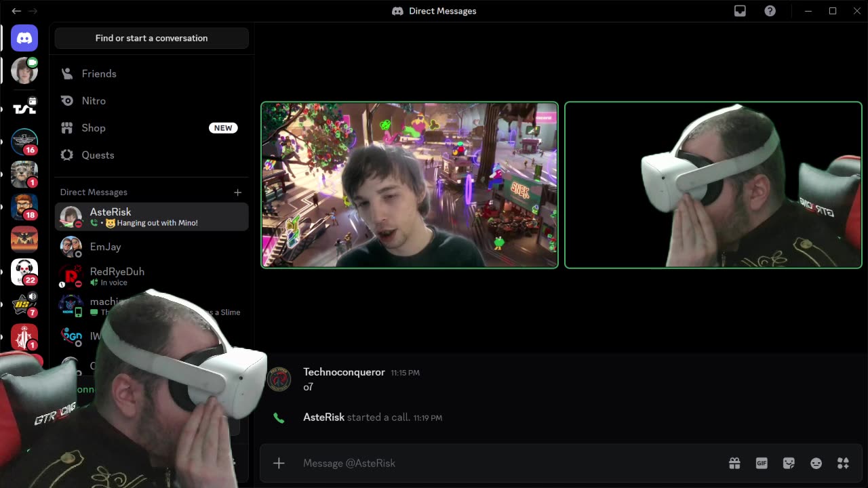868x488 pixels.
Task: Open the Nitro page
Action: coord(152,100)
